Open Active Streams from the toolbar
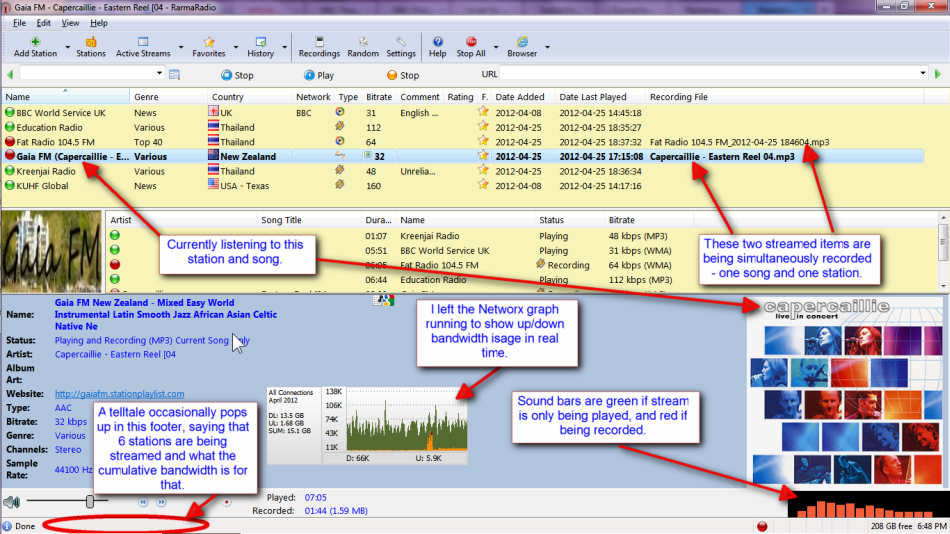Viewport: 950px width, 534px height. (x=143, y=47)
